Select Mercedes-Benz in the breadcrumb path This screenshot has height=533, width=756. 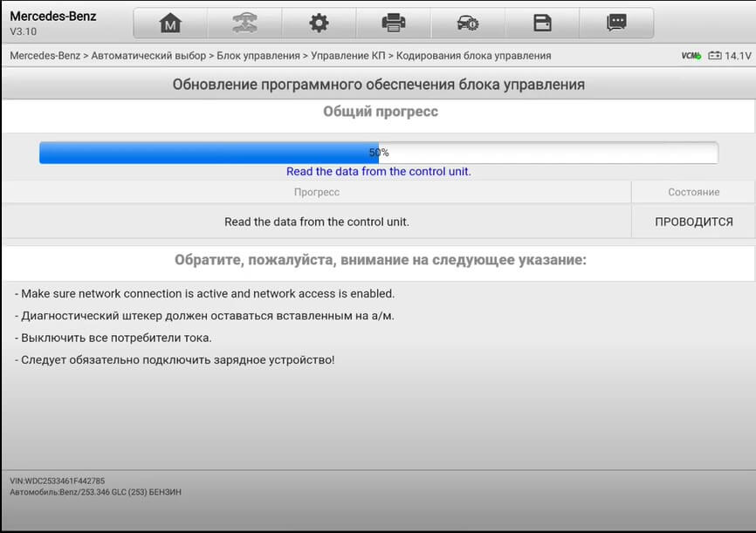45,56
